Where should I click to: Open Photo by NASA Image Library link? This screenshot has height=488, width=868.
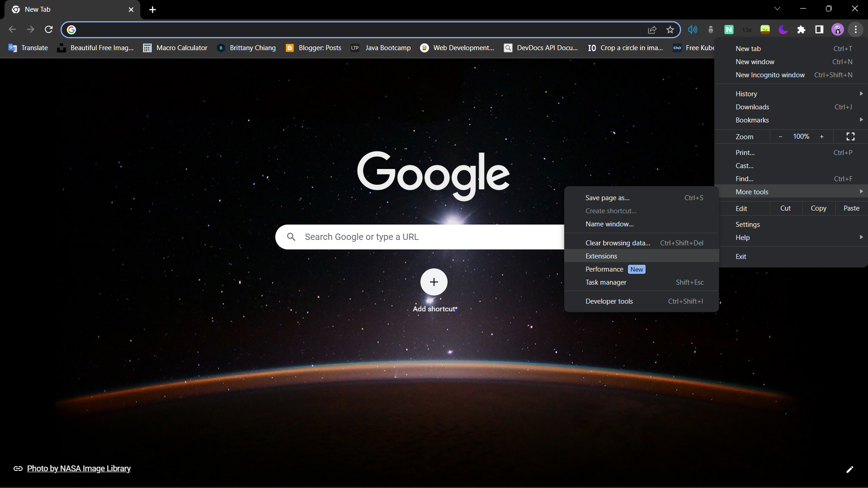coord(79,469)
